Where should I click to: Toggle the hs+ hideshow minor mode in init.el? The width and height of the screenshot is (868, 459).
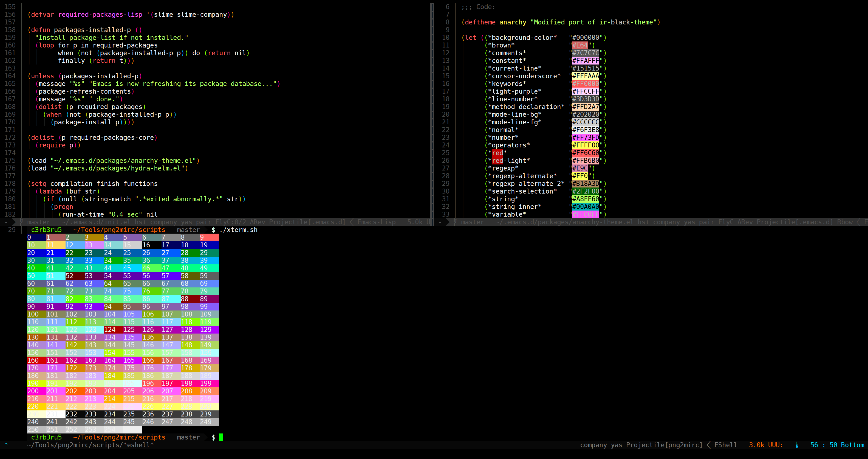140,222
